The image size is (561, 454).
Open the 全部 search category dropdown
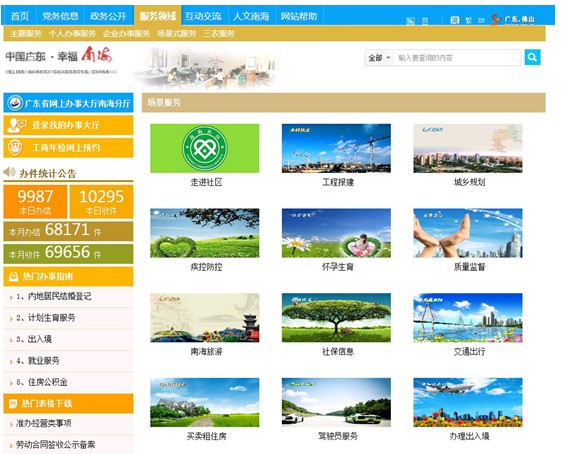380,58
